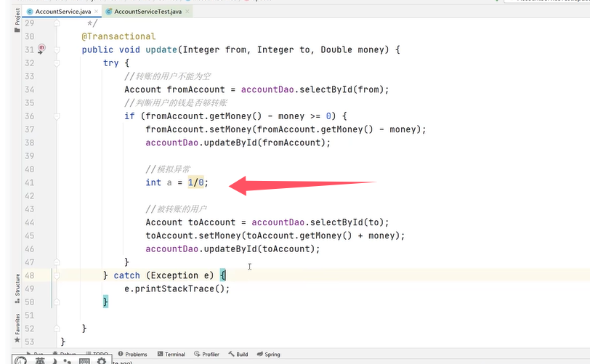Click the fold end marker at line 50
Viewport: 590px width, 364px height.
pyautogui.click(x=57, y=302)
